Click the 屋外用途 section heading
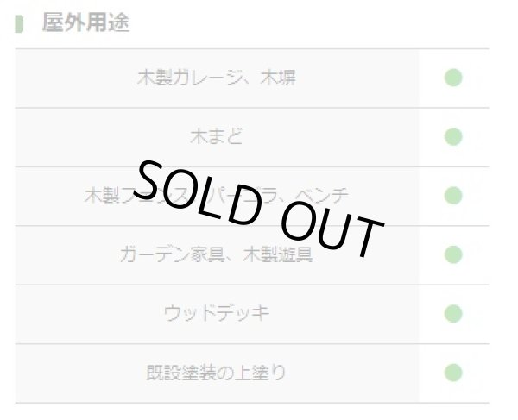Image resolution: width=518 pixels, height=420 pixels. 85,23
